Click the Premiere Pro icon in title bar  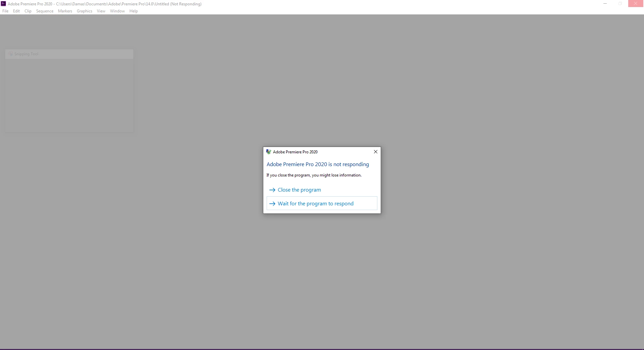click(x=3, y=4)
